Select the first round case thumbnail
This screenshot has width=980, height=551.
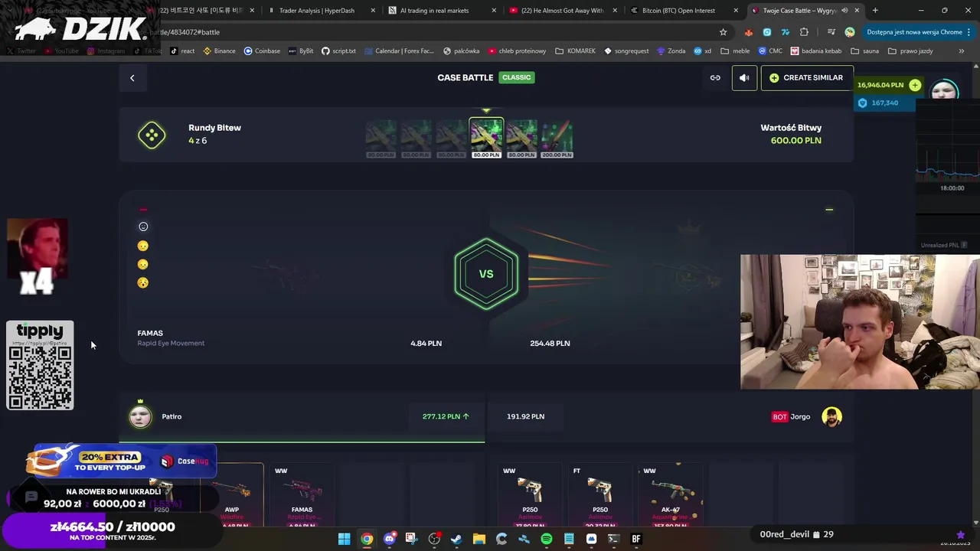pyautogui.click(x=381, y=139)
